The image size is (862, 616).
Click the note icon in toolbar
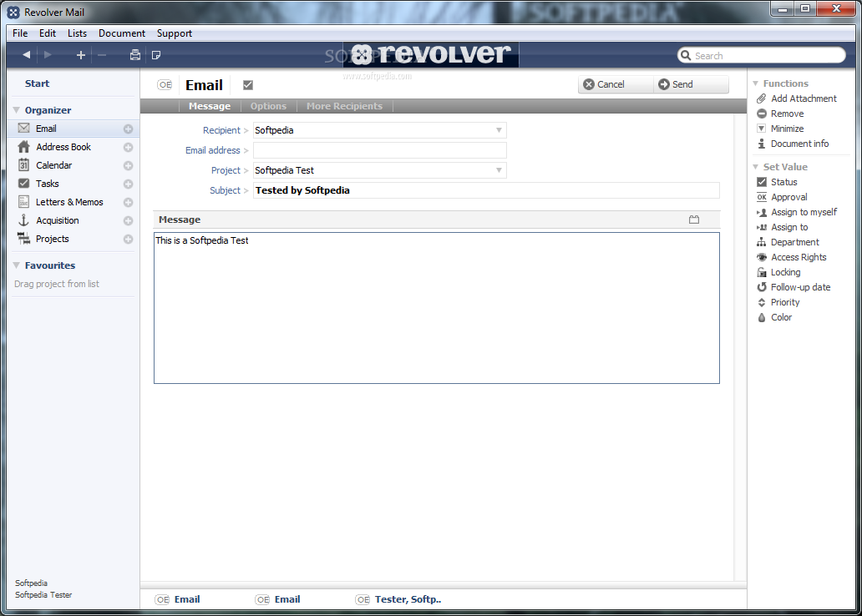[156, 55]
